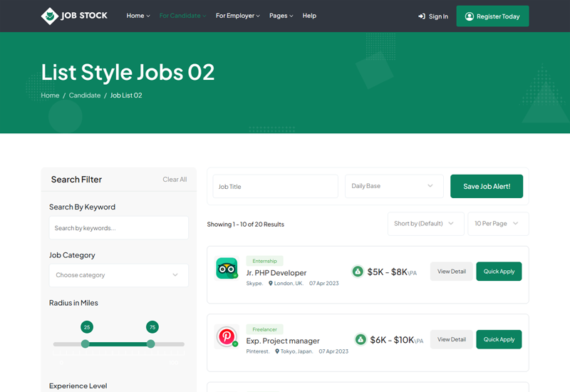Click the green radius slider track
The height and width of the screenshot is (392, 570).
tap(118, 344)
